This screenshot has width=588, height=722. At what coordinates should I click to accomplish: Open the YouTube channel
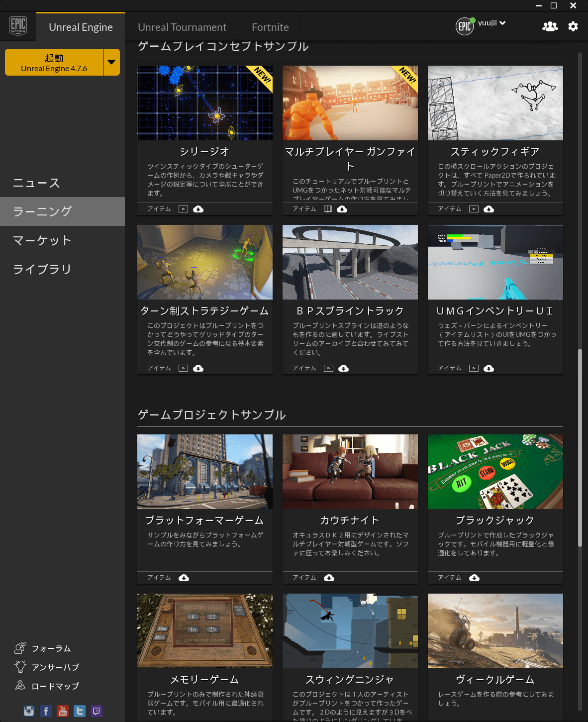62,711
